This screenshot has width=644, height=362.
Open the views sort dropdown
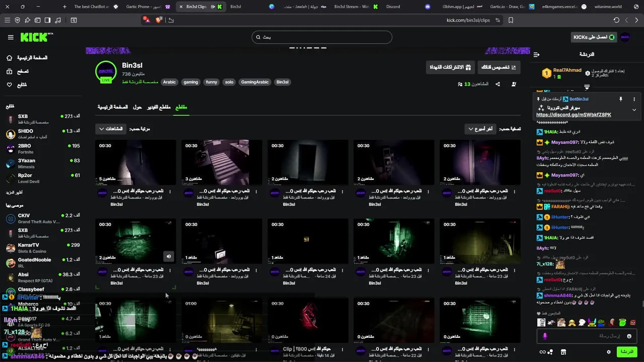click(110, 129)
